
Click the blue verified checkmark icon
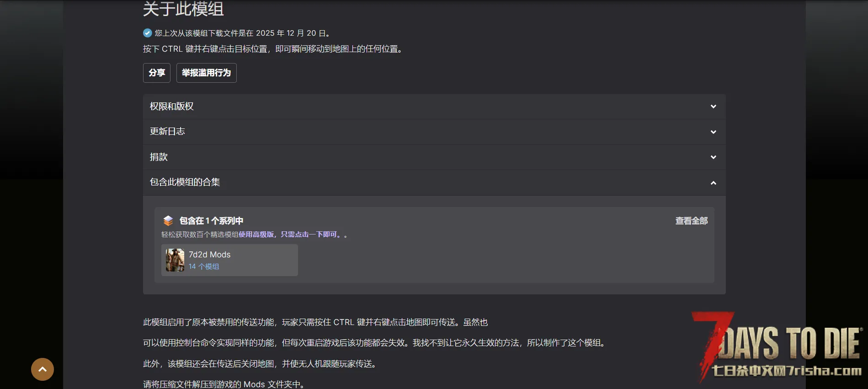(147, 33)
